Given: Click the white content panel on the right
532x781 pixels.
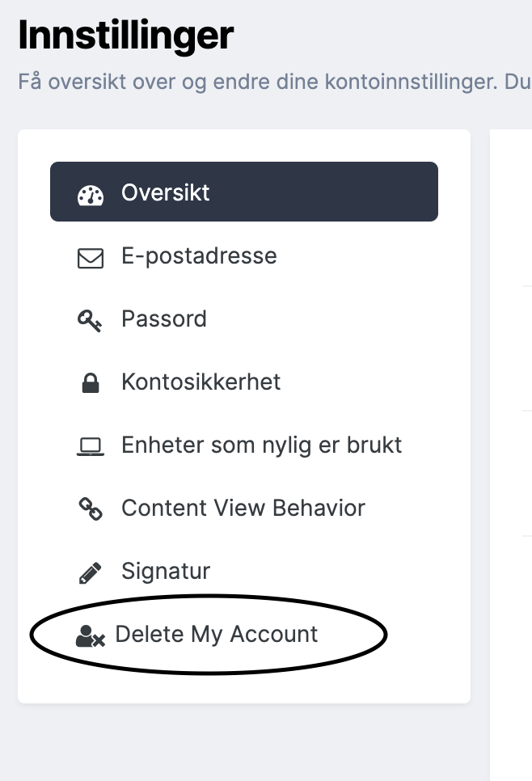Looking at the screenshot, I should pos(511,454).
